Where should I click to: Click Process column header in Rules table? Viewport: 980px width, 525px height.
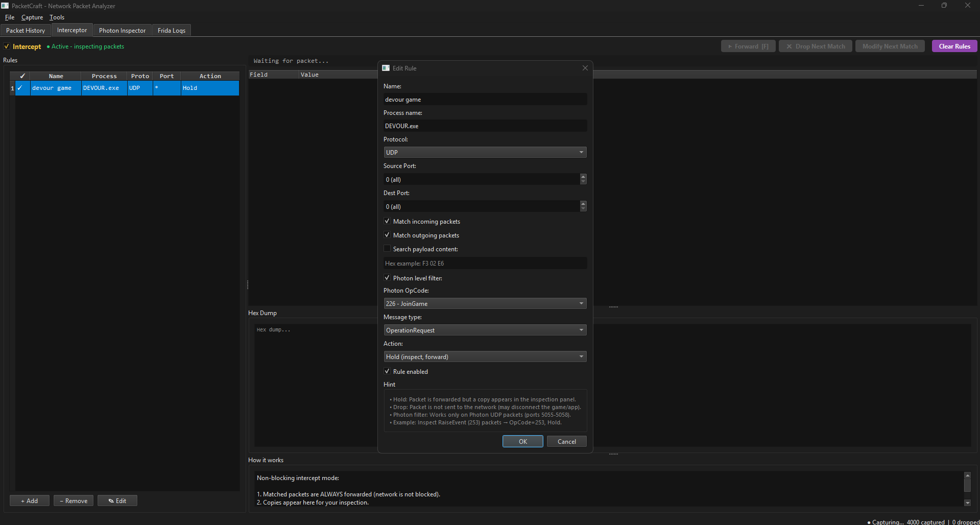coord(104,76)
